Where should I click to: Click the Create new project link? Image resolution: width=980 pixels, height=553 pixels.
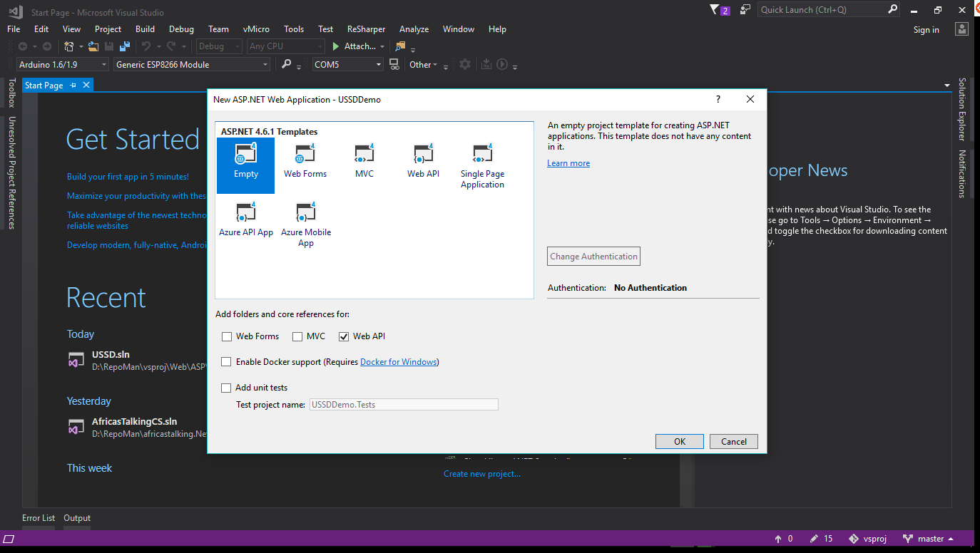click(482, 474)
